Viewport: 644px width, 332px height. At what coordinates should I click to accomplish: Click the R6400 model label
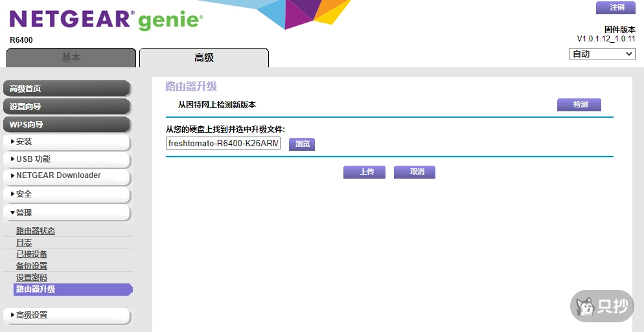tap(21, 40)
